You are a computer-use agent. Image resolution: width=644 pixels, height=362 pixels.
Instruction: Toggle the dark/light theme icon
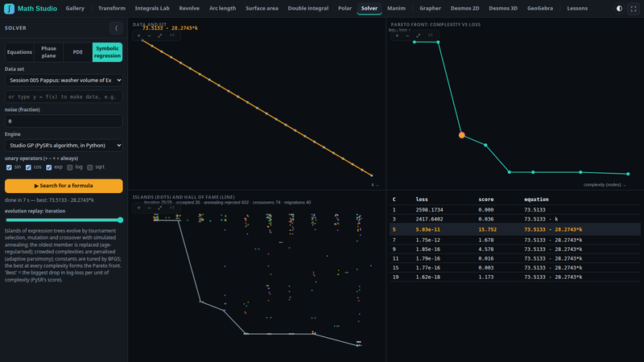(619, 8)
